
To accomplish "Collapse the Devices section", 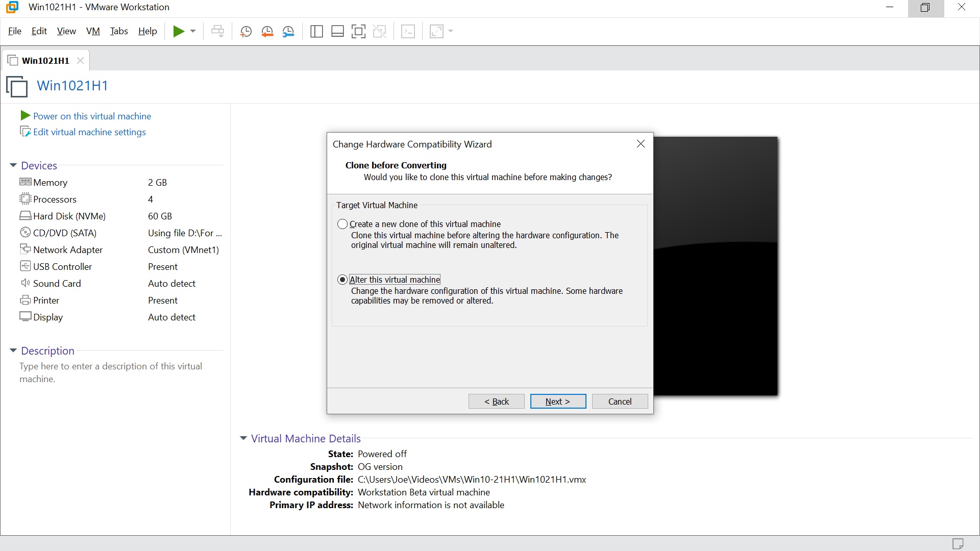I will (x=13, y=165).
